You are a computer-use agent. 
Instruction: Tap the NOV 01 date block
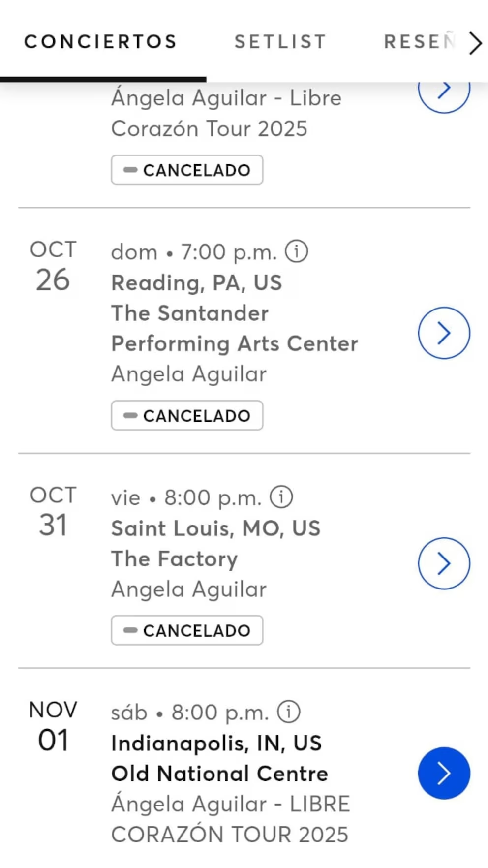[53, 727]
